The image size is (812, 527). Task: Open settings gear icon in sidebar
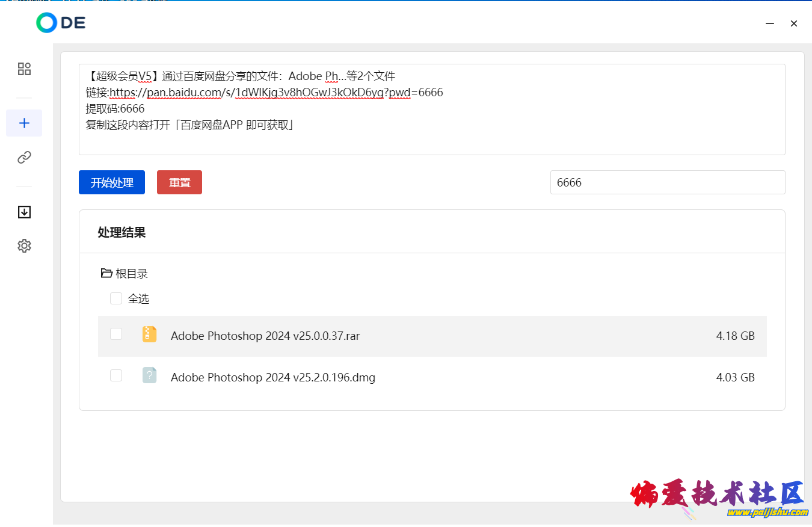pyautogui.click(x=24, y=245)
